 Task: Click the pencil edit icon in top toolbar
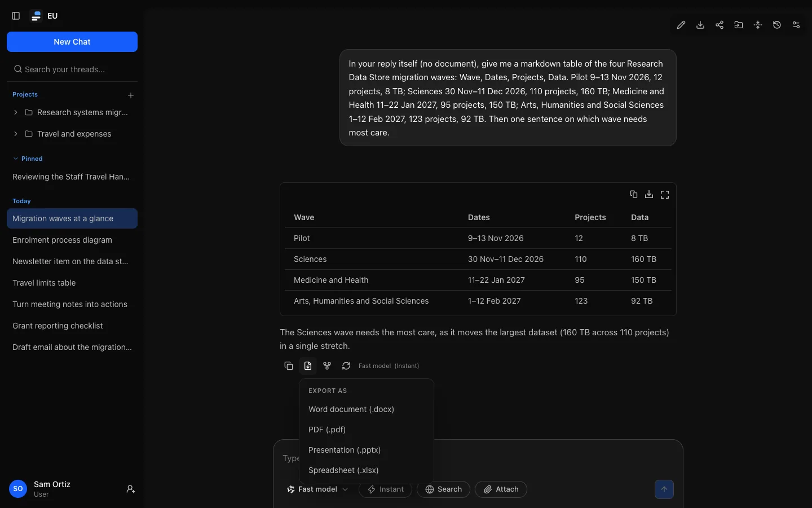tap(681, 25)
